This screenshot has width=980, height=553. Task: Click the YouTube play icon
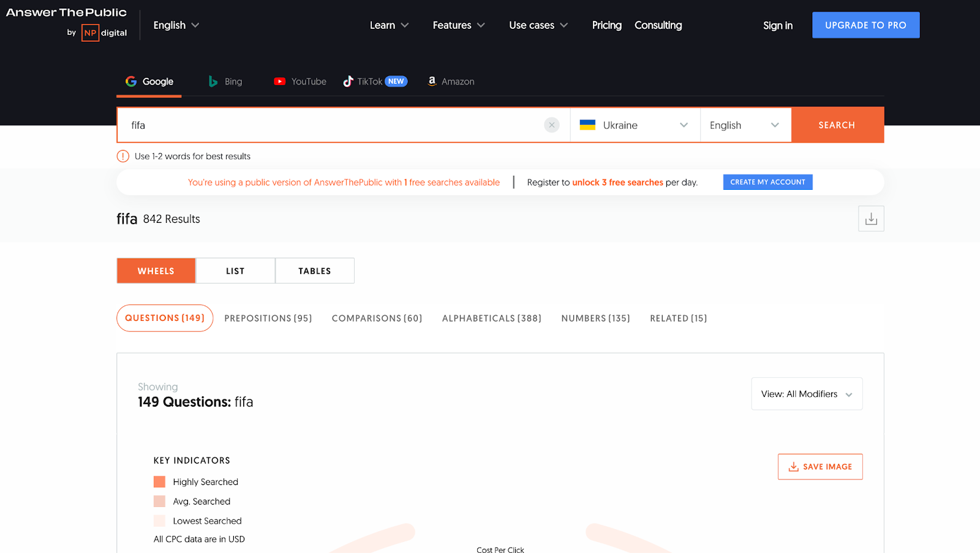point(280,81)
